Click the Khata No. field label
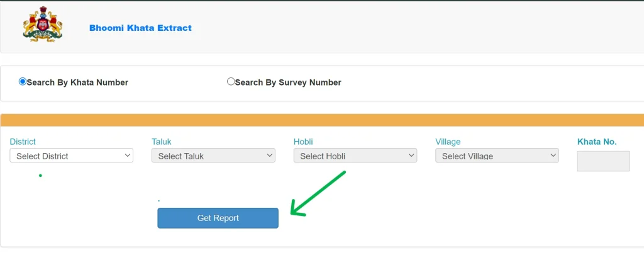 click(597, 142)
